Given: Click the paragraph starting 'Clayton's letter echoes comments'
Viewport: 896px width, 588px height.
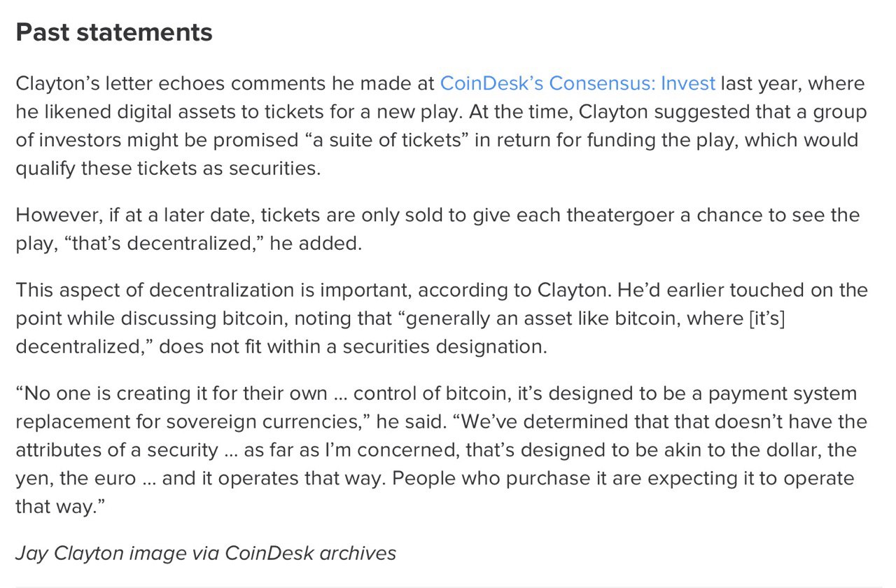Looking at the screenshot, I should (442, 126).
